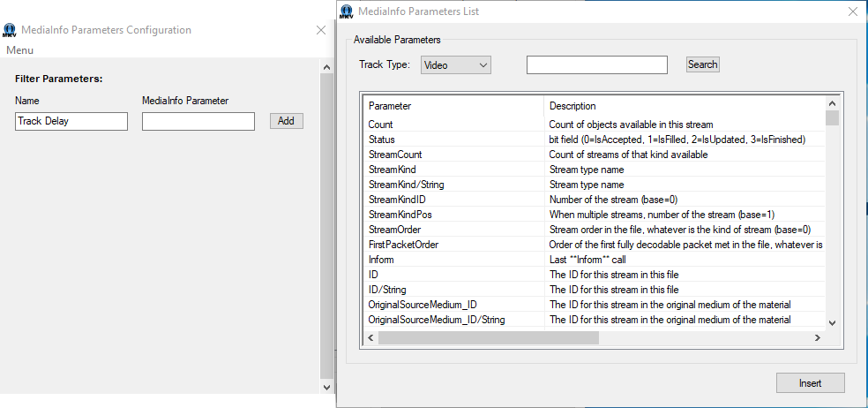Select the Count parameter row
868x408 pixels.
pyautogui.click(x=594, y=125)
